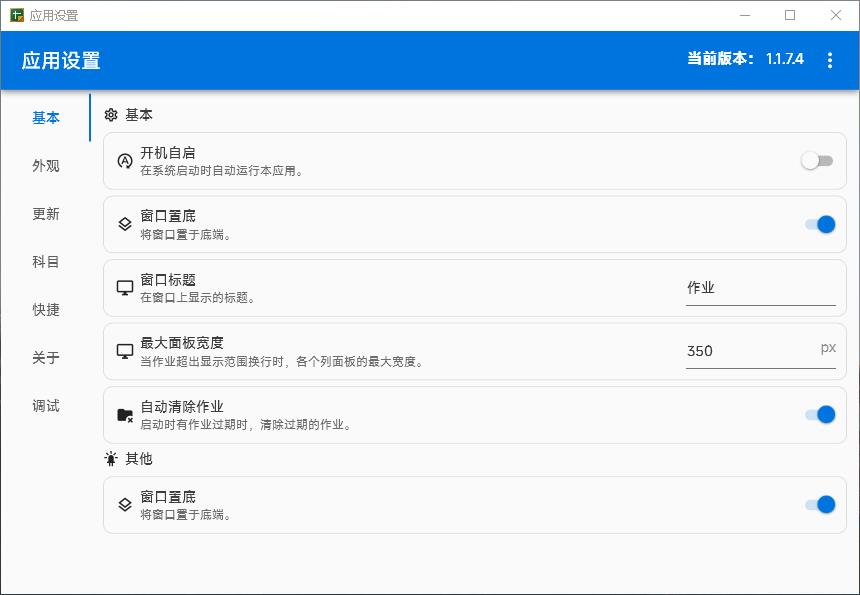Switch to the 外观 tab

tap(46, 166)
